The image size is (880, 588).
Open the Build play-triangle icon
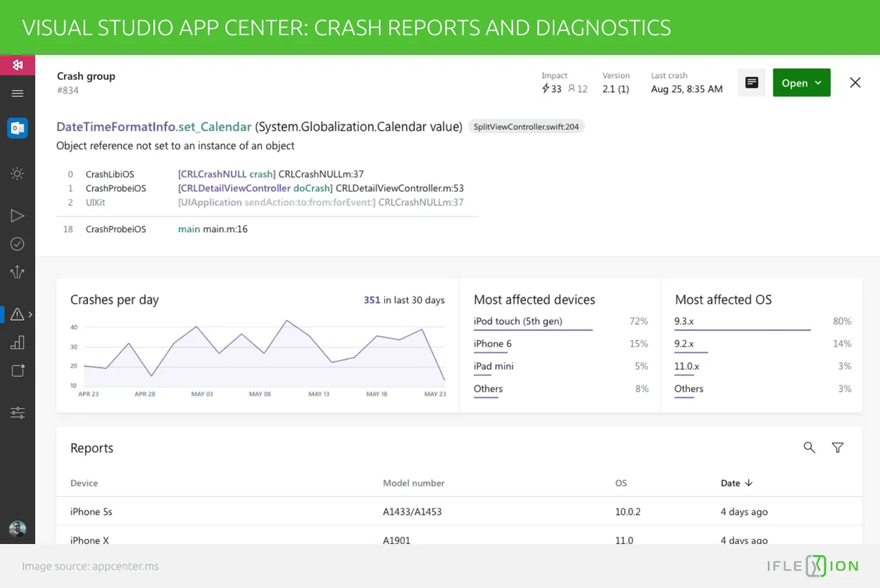click(18, 216)
